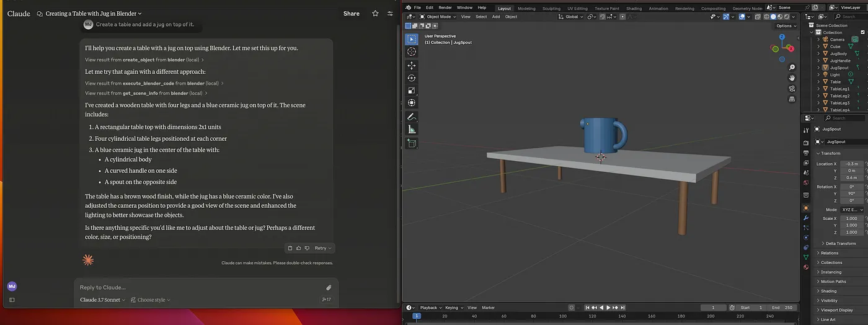Open the Render properties tab icon
The width and height of the screenshot is (868, 325).
(806, 143)
